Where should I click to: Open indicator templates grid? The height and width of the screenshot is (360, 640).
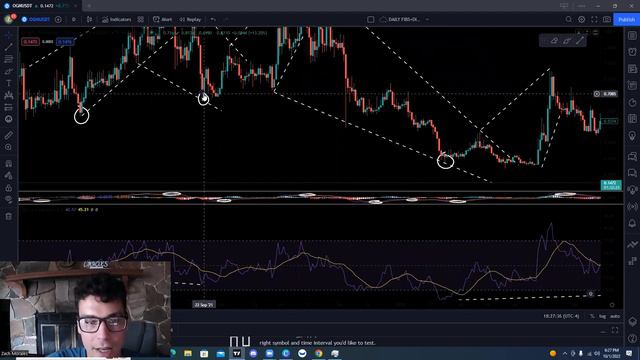tap(141, 19)
